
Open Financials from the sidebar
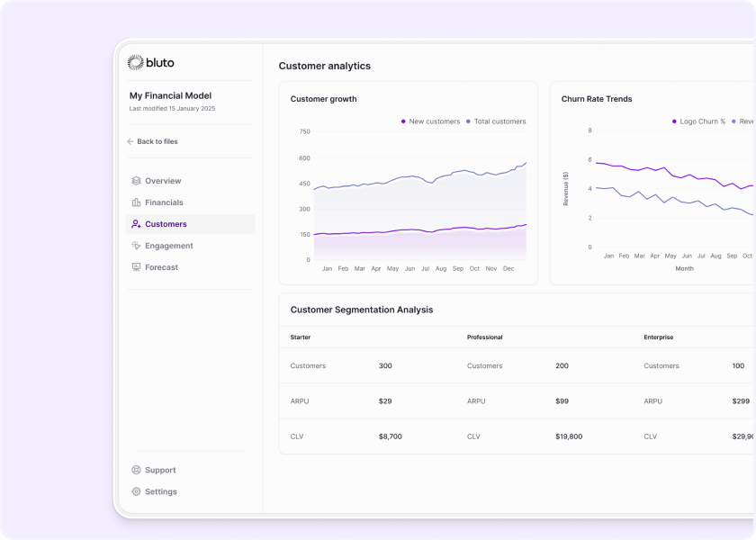[x=164, y=202]
